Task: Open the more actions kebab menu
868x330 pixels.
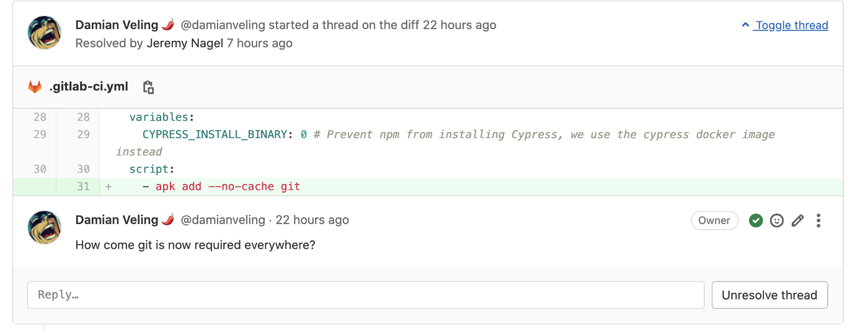Action: point(819,220)
